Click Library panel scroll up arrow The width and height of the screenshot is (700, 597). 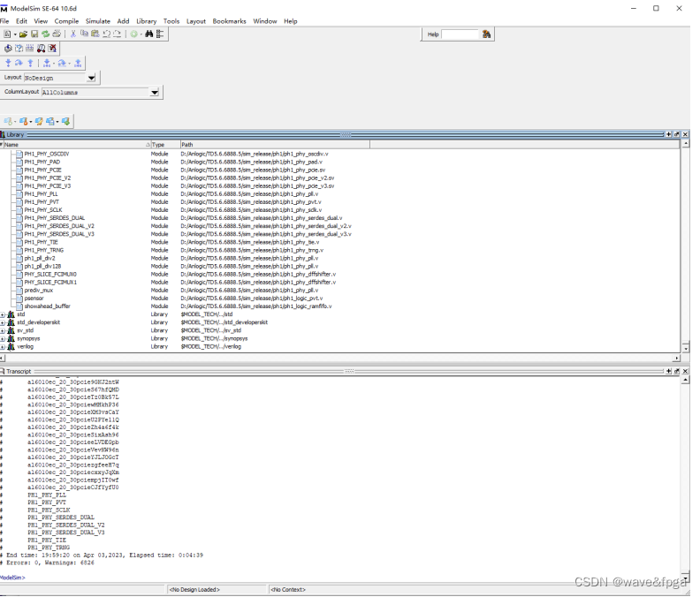[x=685, y=144]
